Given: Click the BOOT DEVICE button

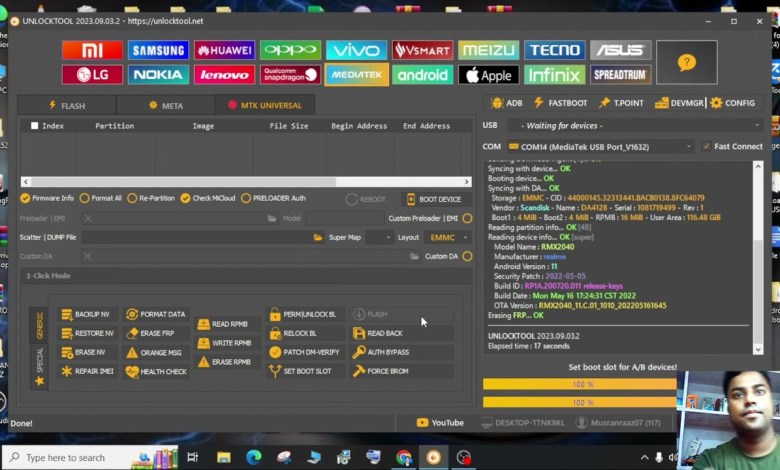Looking at the screenshot, I should 434,199.
